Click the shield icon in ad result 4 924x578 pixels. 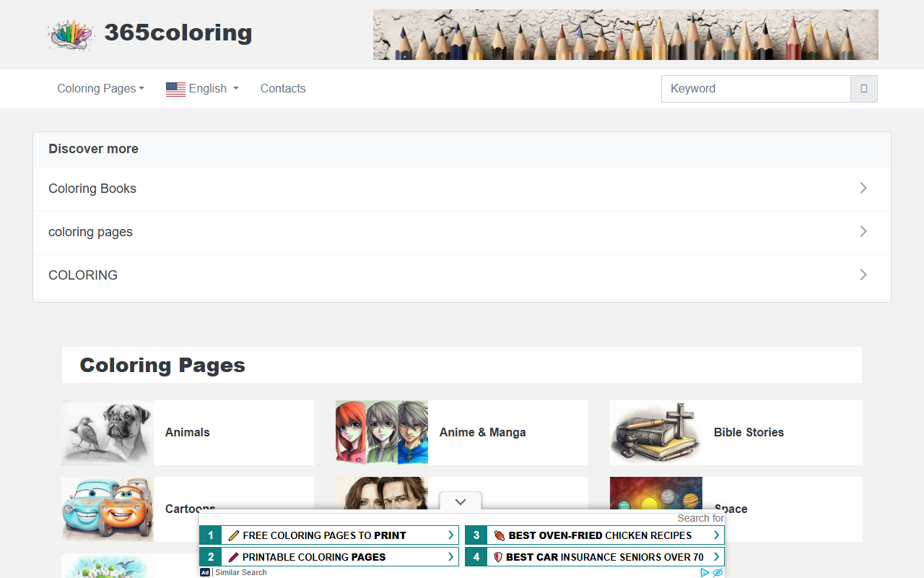click(x=497, y=557)
